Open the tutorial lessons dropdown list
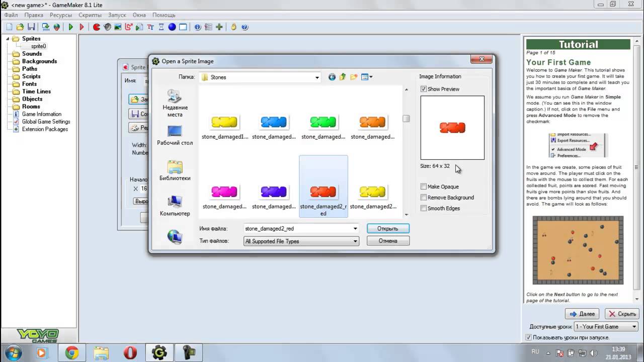Screen dimensions: 644x362 (x=634, y=327)
